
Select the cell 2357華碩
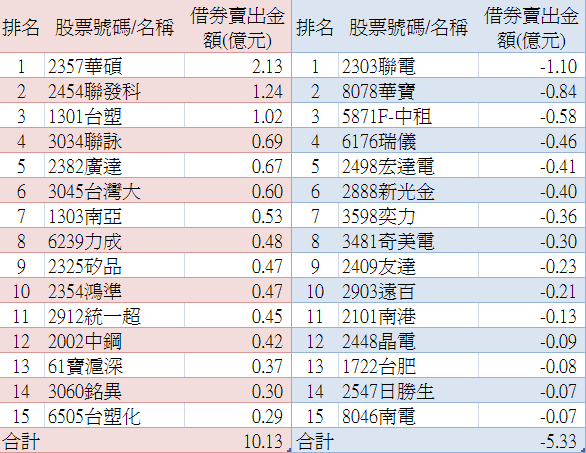click(114, 65)
